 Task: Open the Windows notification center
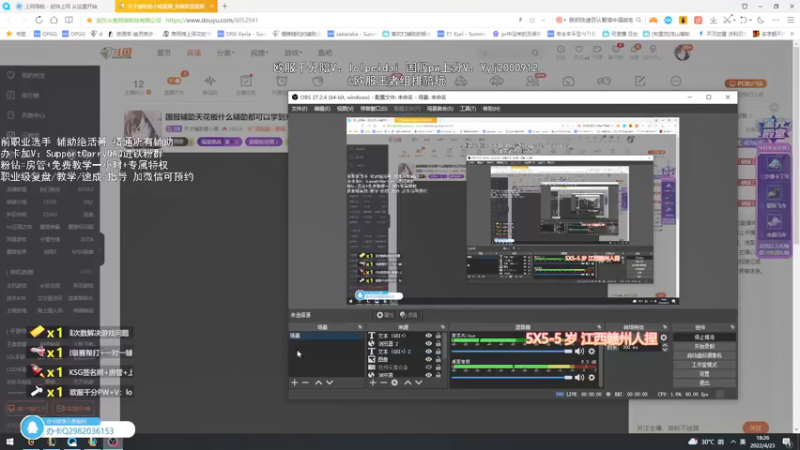tap(787, 442)
